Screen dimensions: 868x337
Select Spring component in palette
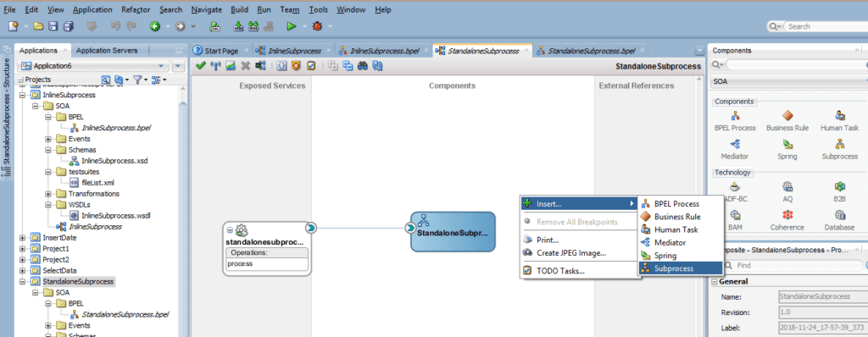pos(787,149)
